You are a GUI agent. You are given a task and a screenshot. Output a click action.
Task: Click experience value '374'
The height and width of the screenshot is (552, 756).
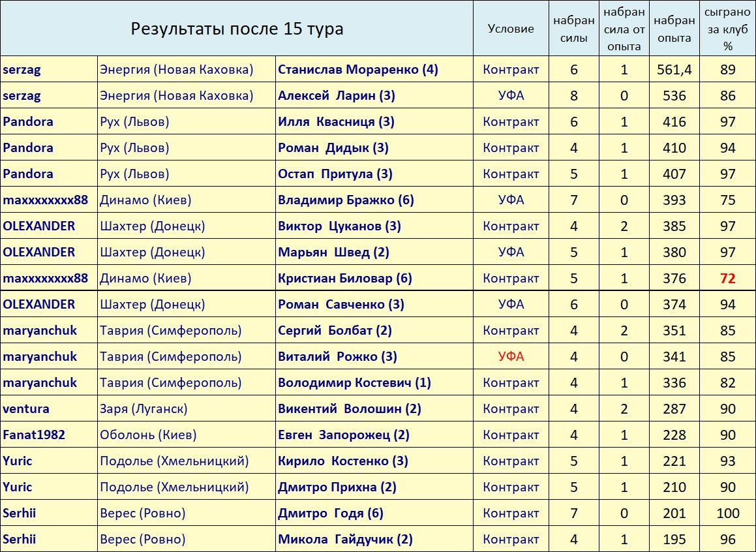tap(674, 304)
